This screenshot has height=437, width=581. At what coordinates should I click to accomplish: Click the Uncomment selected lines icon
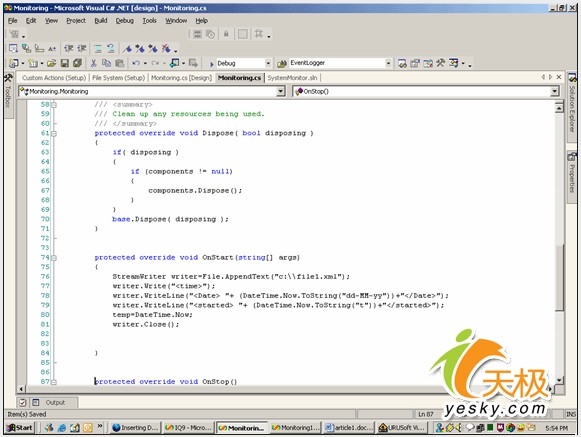(110, 49)
